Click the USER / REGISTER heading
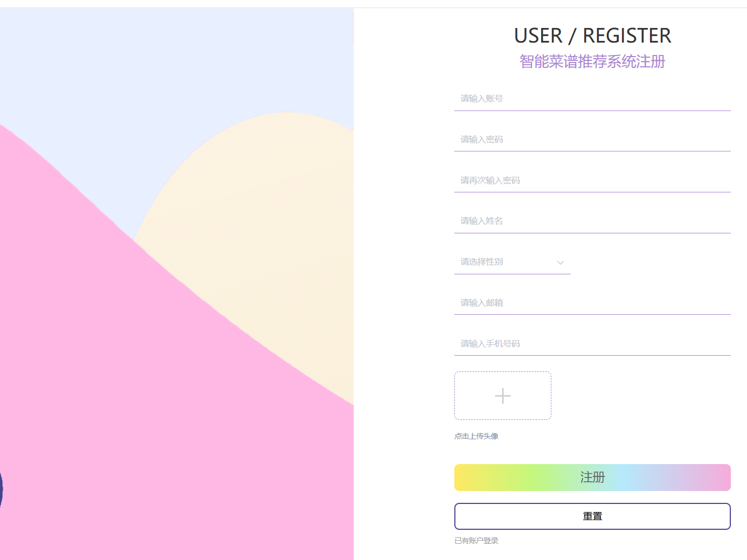 click(x=592, y=36)
